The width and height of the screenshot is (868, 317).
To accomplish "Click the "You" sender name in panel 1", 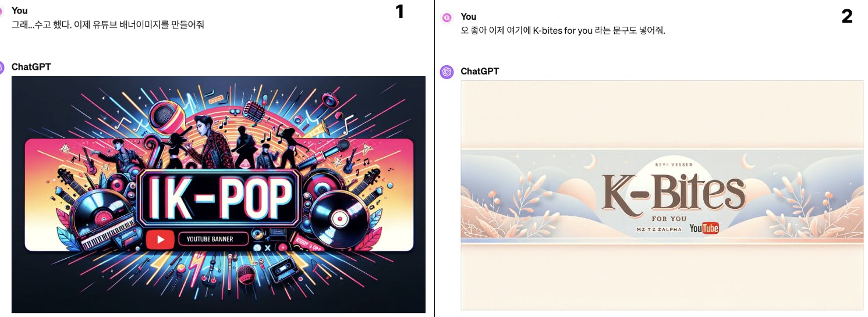I will tap(19, 10).
